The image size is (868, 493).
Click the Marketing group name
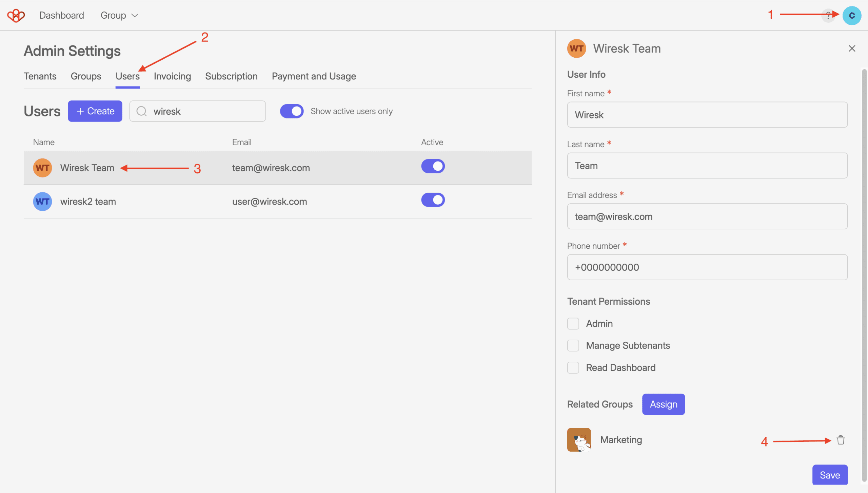[x=621, y=440]
